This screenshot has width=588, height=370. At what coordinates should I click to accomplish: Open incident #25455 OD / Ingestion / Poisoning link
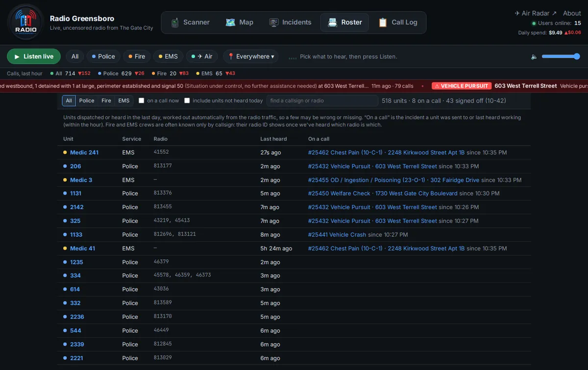[x=394, y=180]
